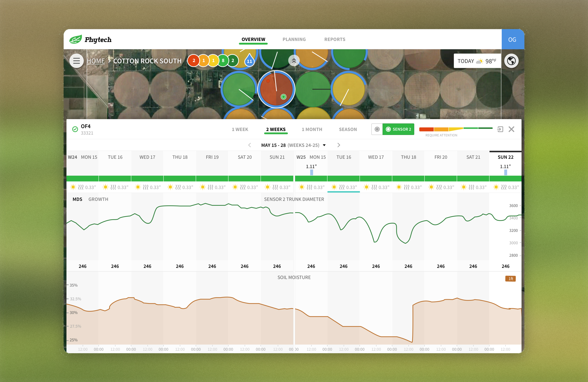
Task: Click the red status badge 2
Action: coord(194,61)
